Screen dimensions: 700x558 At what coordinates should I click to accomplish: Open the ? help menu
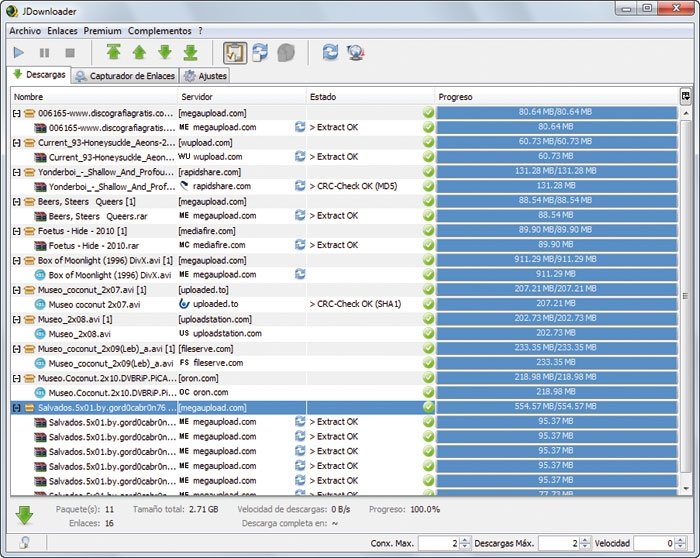tap(200, 31)
